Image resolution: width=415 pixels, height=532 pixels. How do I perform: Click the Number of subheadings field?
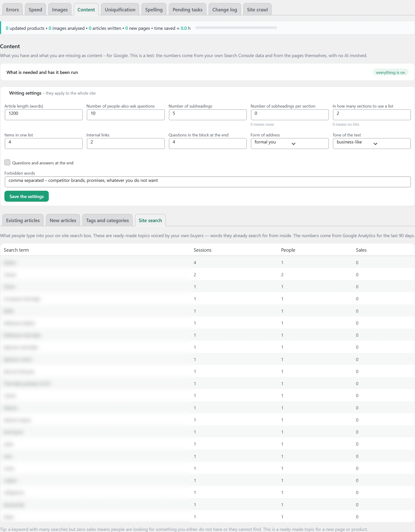point(208,115)
